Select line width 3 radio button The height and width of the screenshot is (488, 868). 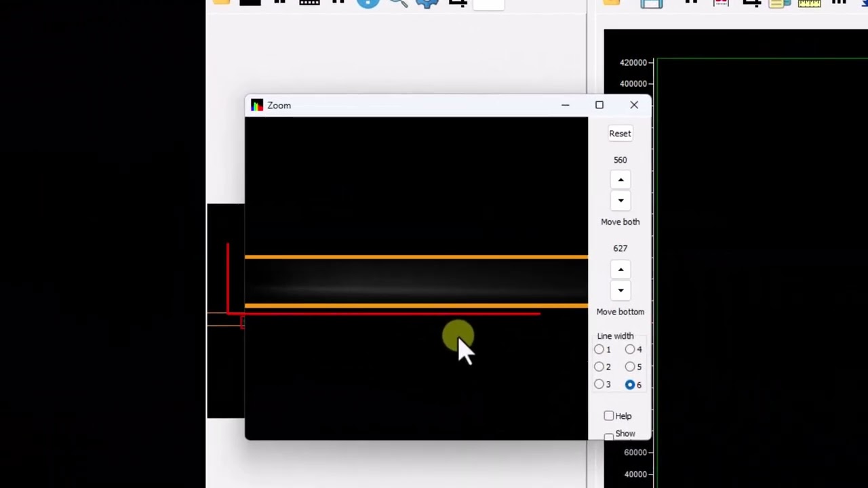click(599, 385)
